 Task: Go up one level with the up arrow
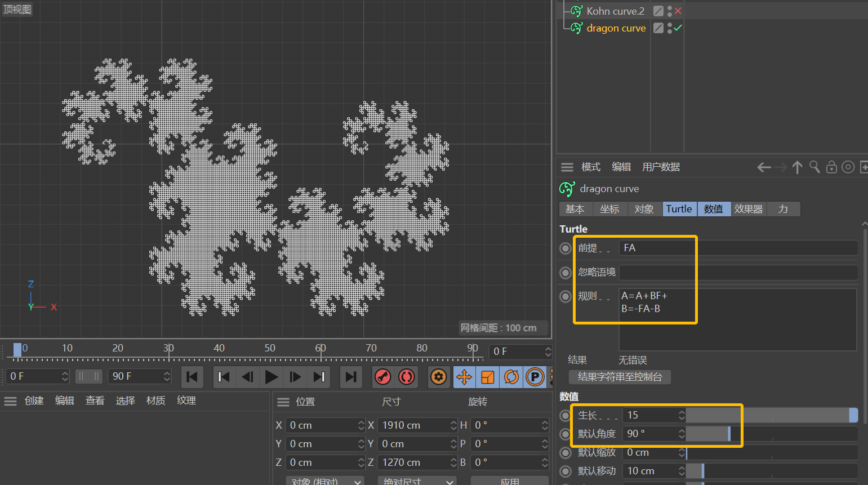(797, 167)
